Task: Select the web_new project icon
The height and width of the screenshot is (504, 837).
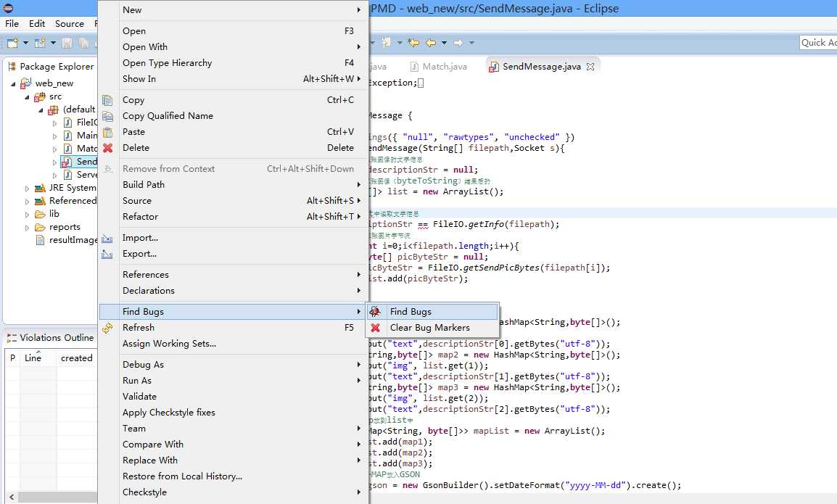Action: point(25,83)
